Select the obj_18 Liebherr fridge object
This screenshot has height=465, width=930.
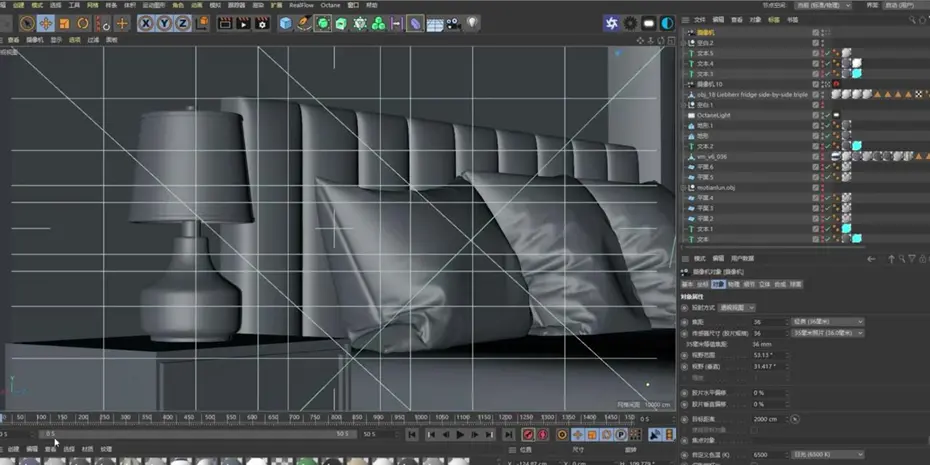[x=752, y=95]
